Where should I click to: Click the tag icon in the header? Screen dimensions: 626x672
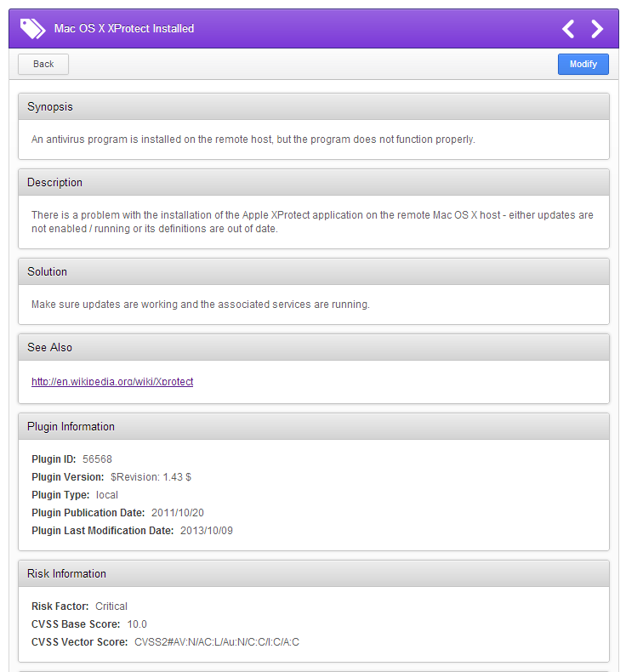tap(32, 29)
